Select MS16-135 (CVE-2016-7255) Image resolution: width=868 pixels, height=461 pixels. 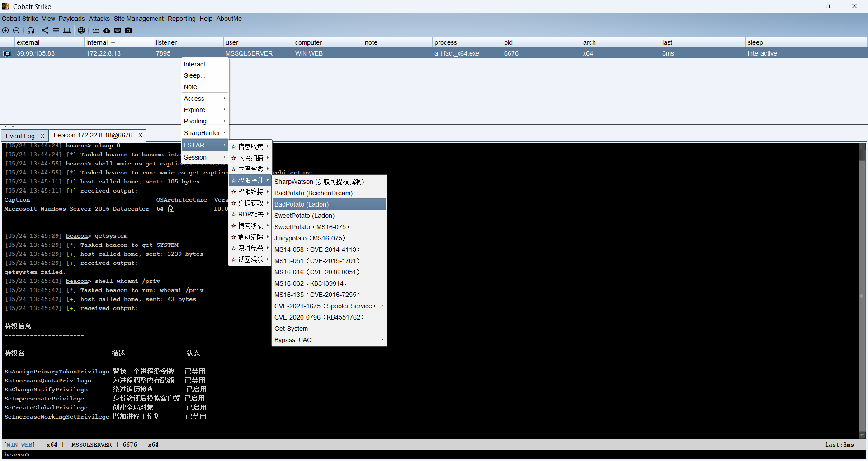pyautogui.click(x=329, y=295)
